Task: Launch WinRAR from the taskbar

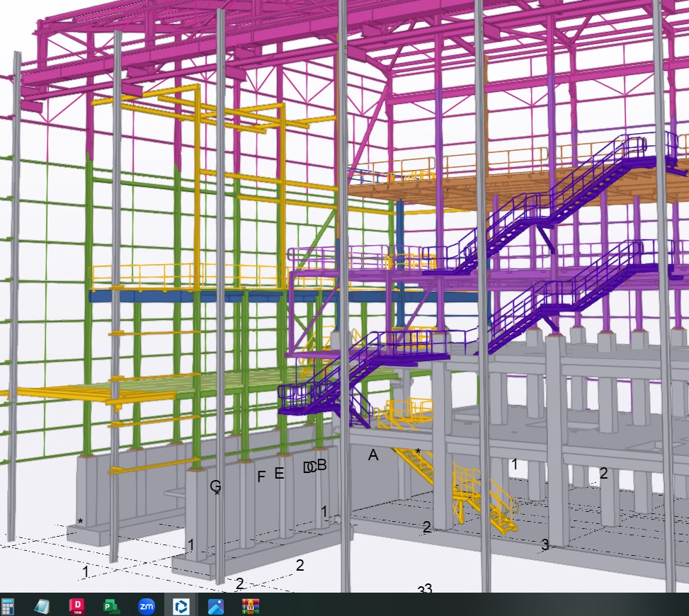Action: pyautogui.click(x=251, y=606)
